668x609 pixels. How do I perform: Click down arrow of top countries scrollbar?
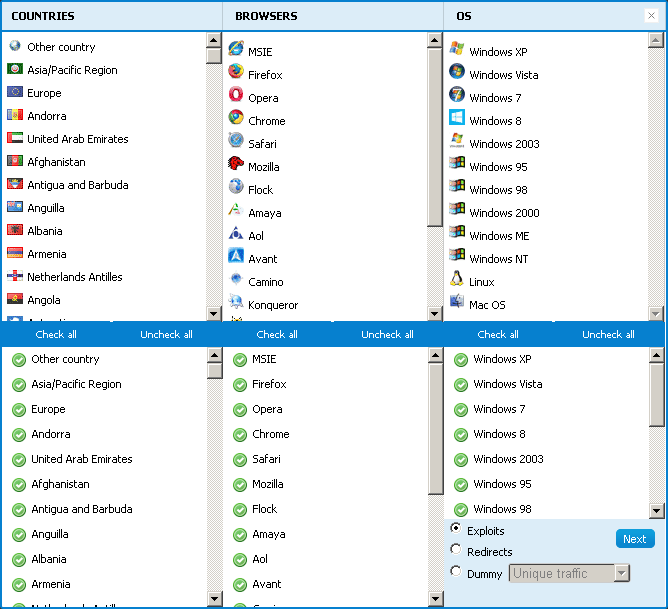coord(213,314)
